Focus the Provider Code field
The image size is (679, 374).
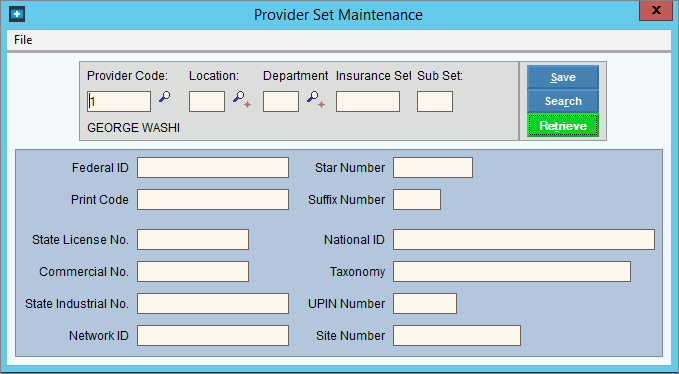[119, 101]
